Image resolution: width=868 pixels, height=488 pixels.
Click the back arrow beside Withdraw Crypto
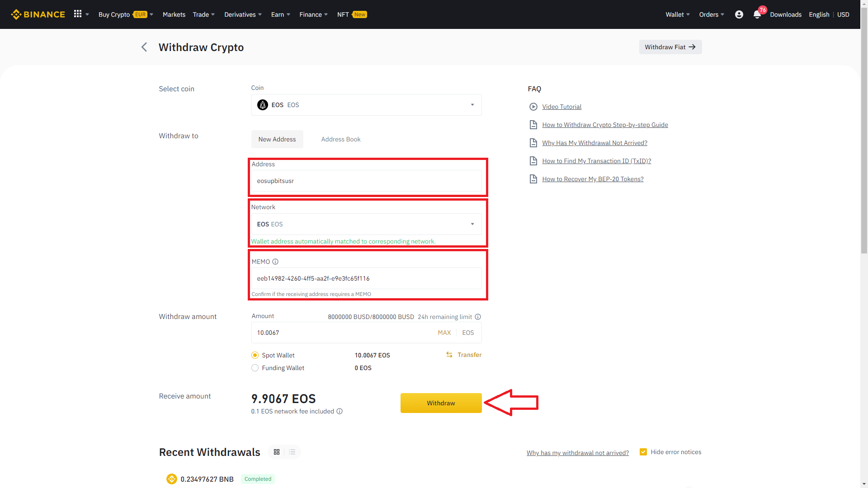(144, 47)
